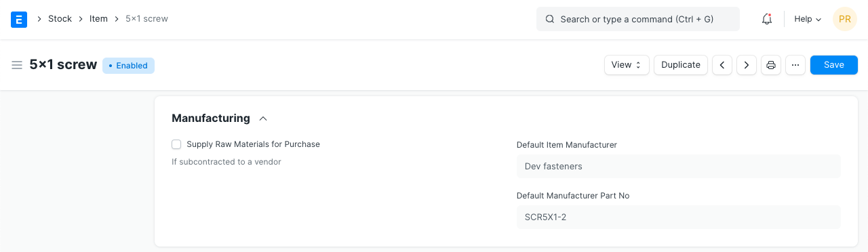Collapse the Manufacturing section chevron

click(263, 119)
